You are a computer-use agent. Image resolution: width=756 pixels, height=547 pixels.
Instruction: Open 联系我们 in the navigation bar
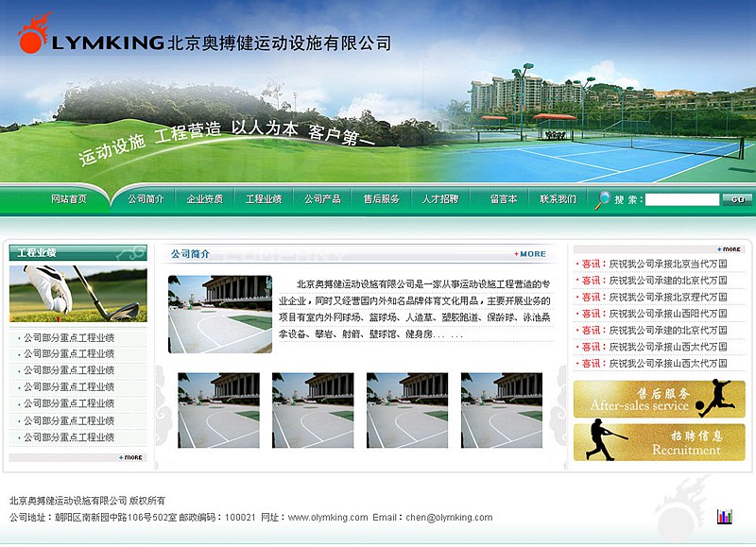coord(558,199)
